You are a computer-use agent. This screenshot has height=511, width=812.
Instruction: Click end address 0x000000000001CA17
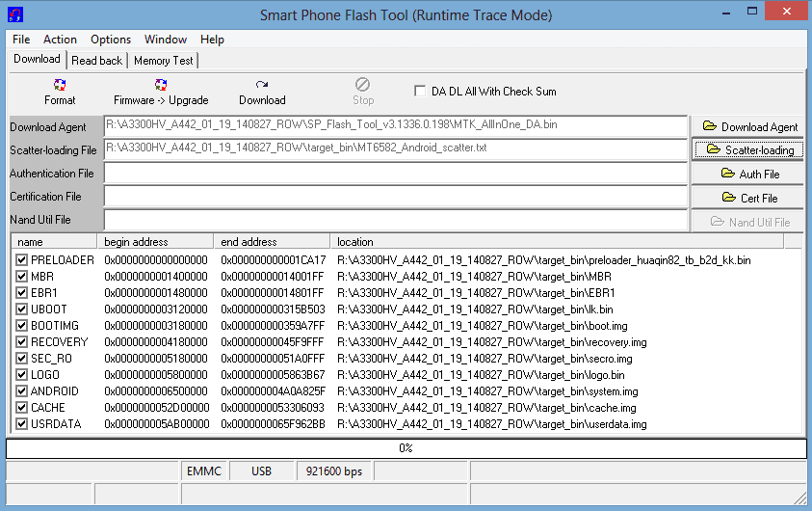point(274,260)
